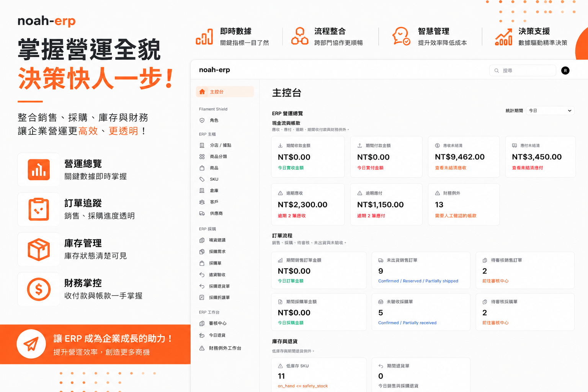Click the 庫存管理 box icon
The width and height of the screenshot is (588, 392).
click(x=39, y=249)
